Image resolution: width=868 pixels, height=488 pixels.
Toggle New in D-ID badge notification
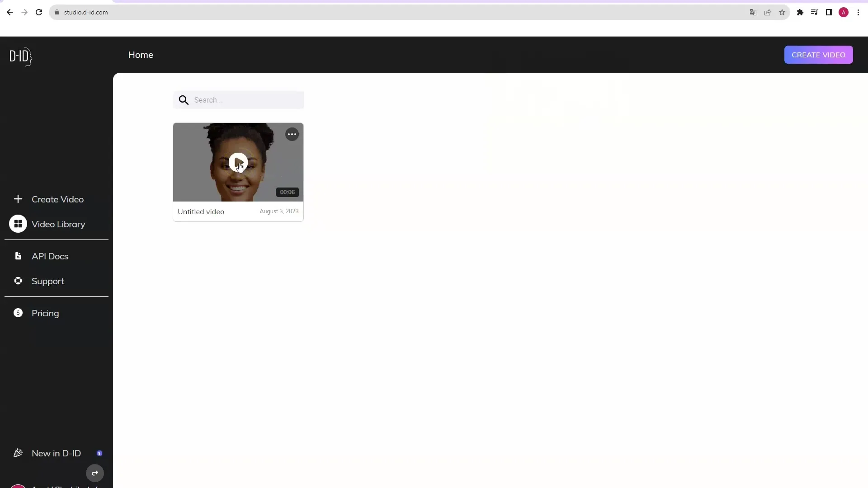click(x=99, y=453)
